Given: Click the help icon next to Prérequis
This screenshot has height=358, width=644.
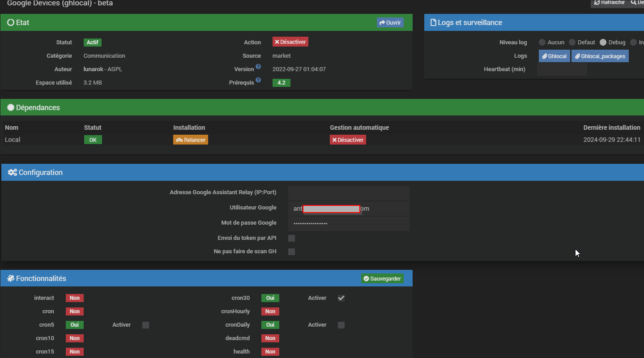Looking at the screenshot, I should (258, 81).
